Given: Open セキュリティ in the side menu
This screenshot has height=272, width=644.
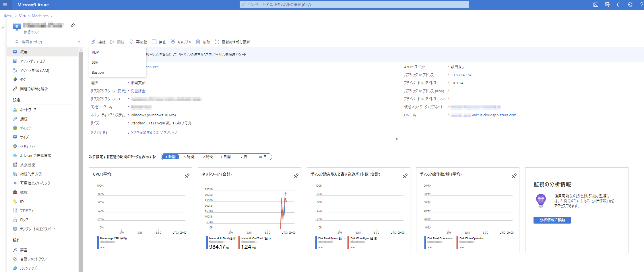Looking at the screenshot, I should pyautogui.click(x=43, y=146).
